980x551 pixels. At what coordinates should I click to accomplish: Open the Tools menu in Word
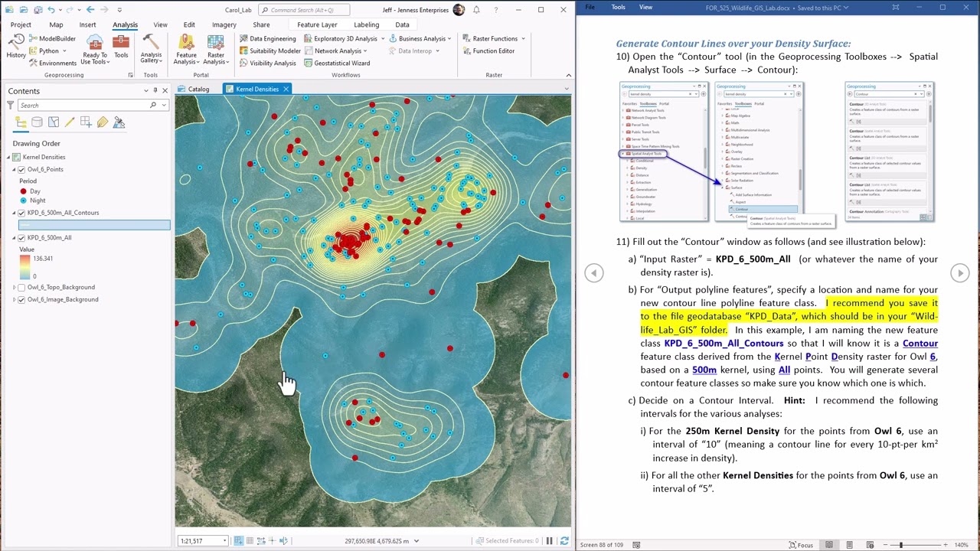tap(618, 7)
